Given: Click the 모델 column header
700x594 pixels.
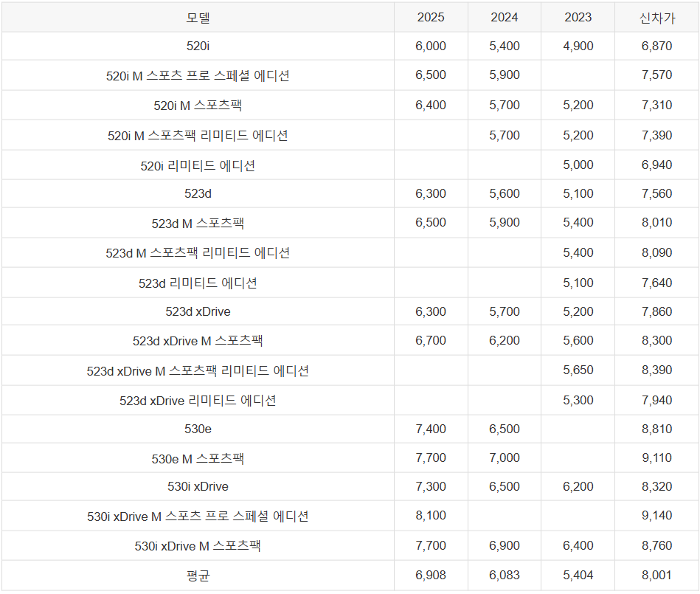Looking at the screenshot, I should (198, 18).
